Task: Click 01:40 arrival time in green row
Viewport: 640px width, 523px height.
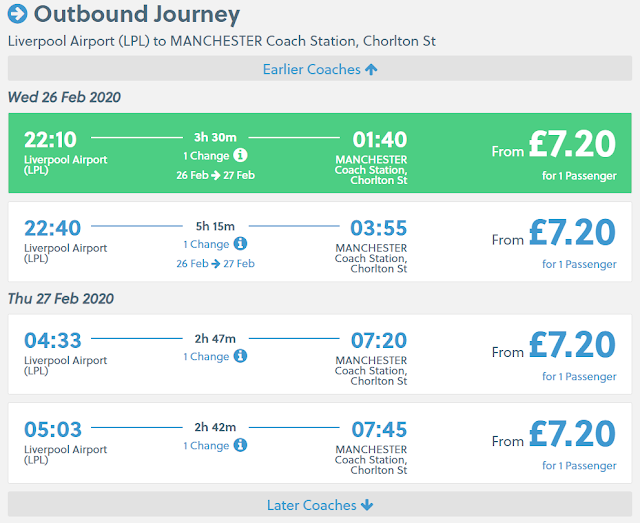Action: 378,139
